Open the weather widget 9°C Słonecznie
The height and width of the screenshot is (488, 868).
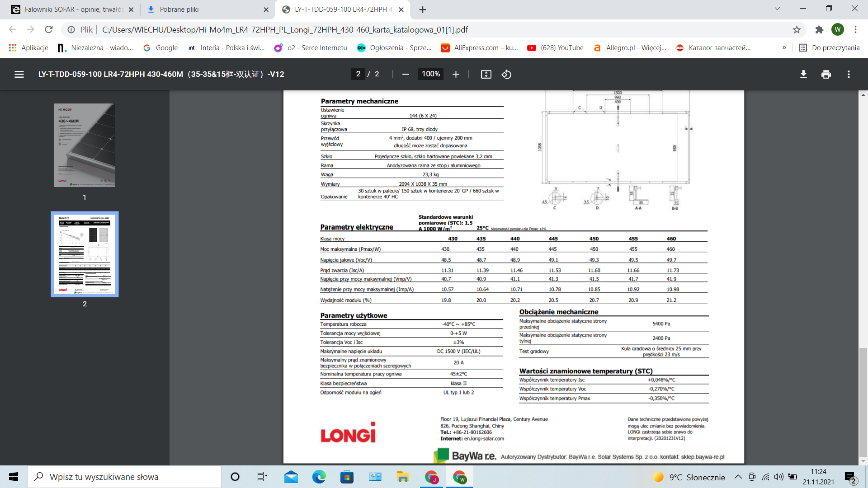pos(689,477)
